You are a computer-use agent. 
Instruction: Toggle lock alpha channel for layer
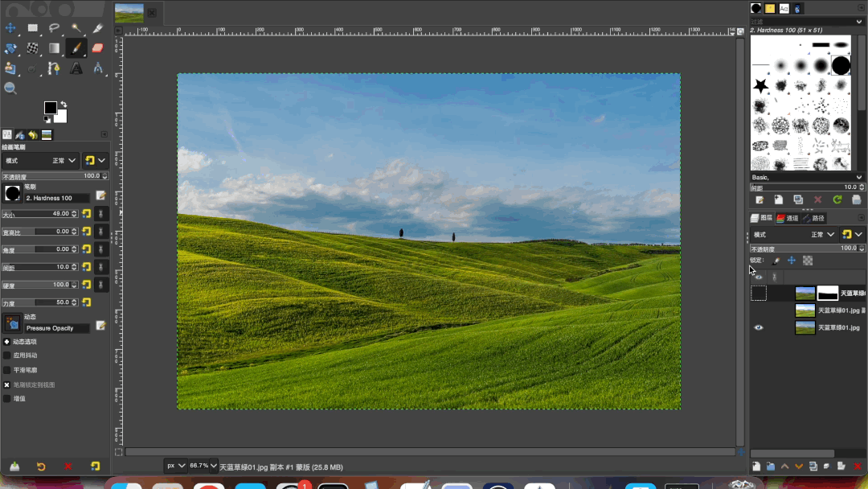tap(808, 261)
